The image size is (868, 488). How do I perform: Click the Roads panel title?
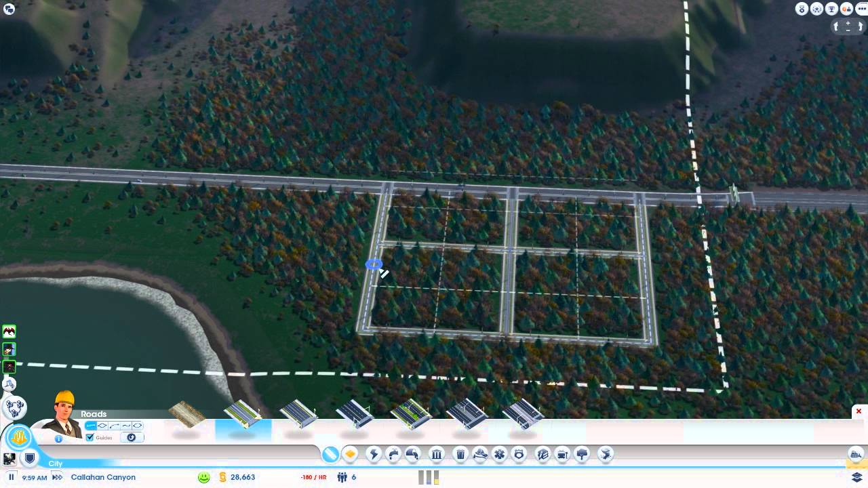[x=94, y=414]
